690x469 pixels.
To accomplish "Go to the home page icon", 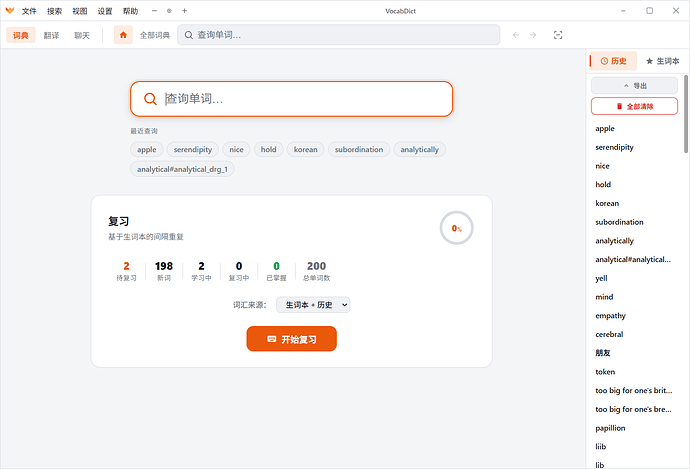I will coord(123,35).
